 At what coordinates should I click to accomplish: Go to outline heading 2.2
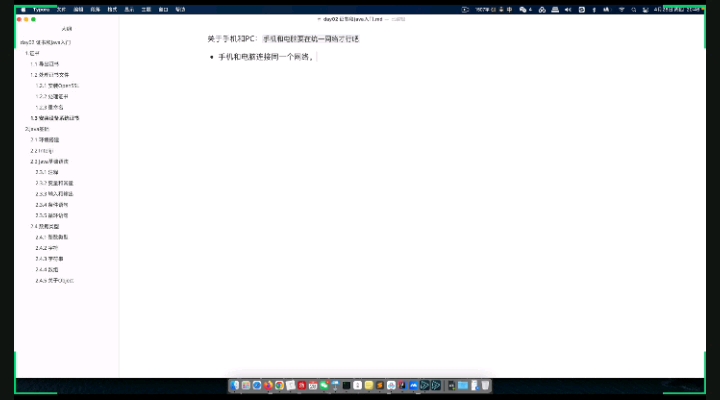(41, 151)
